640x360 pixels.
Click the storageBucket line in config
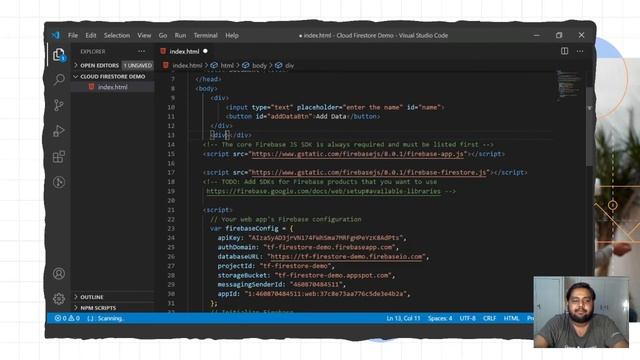(x=306, y=276)
